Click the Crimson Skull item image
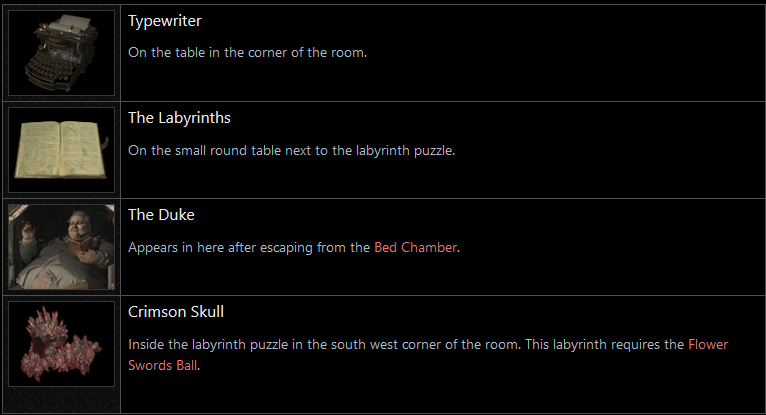The width and height of the screenshot is (766, 415). 60,344
